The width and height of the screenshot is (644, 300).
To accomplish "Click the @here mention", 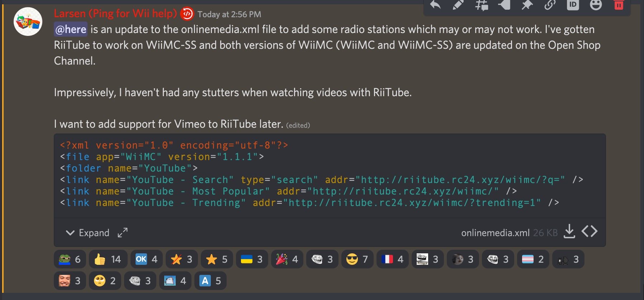I will [71, 29].
